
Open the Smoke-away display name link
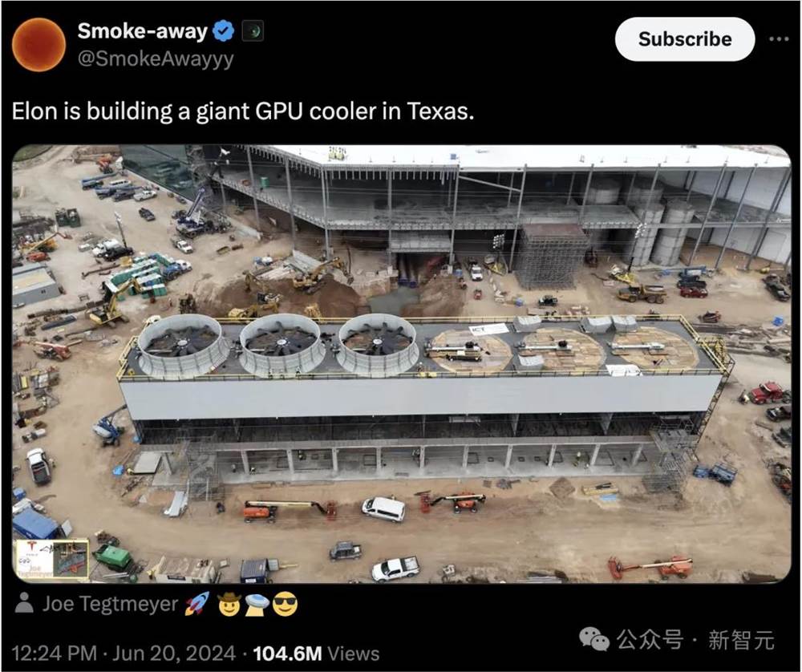point(142,31)
